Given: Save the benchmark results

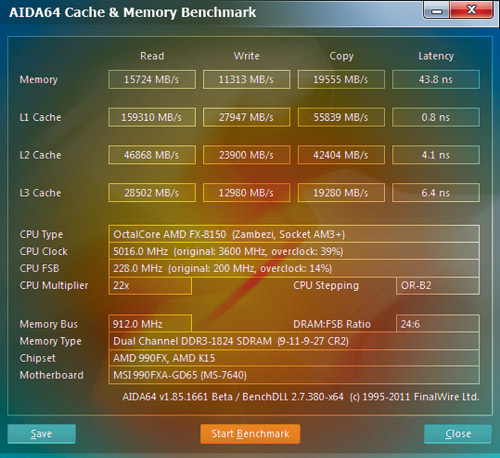Looking at the screenshot, I should tap(42, 434).
